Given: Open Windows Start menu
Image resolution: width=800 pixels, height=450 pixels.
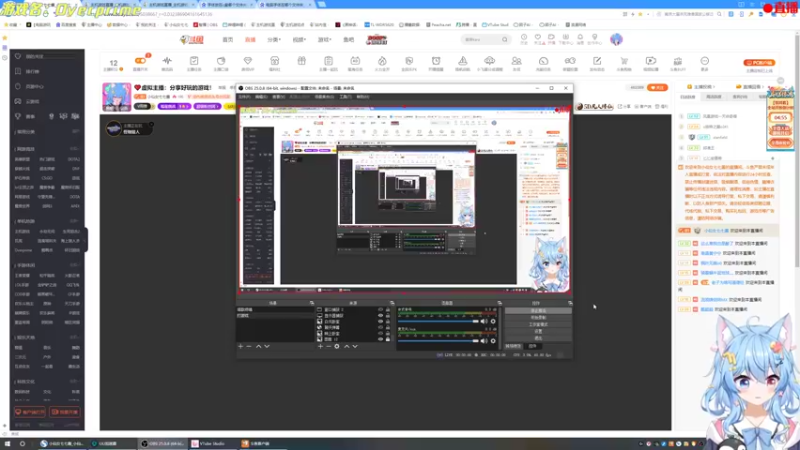Looking at the screenshot, I should coord(8,444).
